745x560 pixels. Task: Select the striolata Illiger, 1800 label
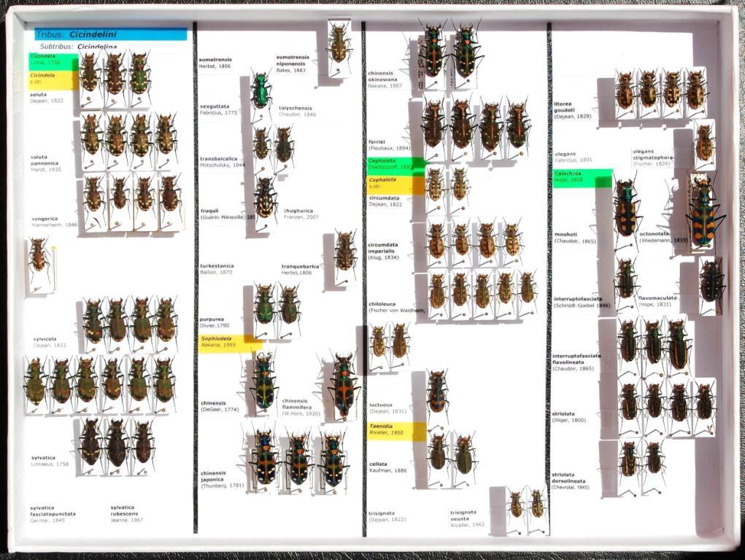click(569, 417)
